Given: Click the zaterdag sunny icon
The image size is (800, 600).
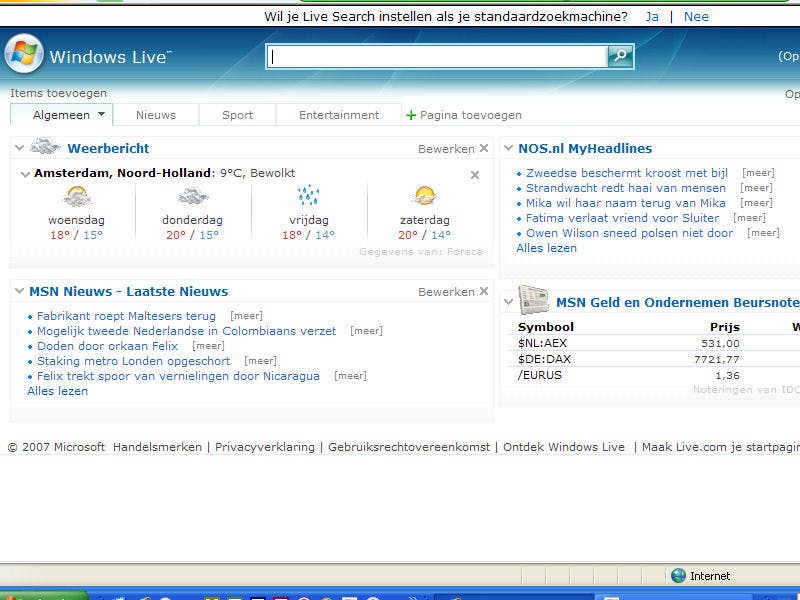Looking at the screenshot, I should point(424,196).
